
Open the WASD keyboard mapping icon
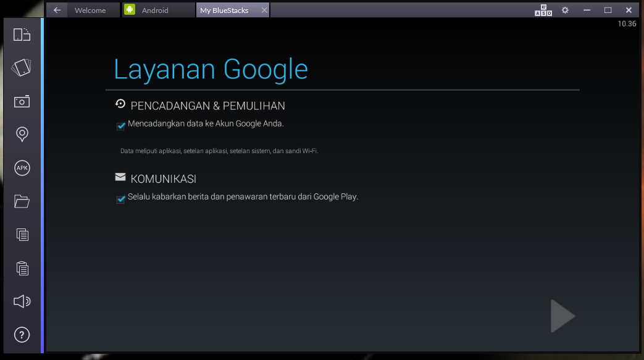pyautogui.click(x=543, y=10)
